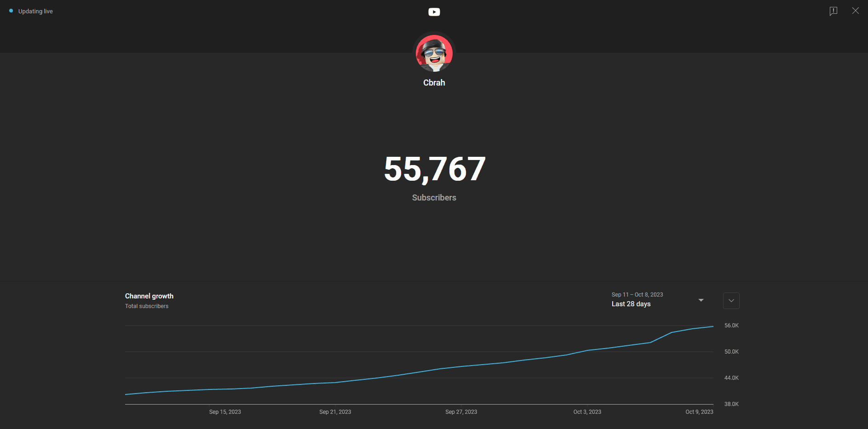Click the YouTube logo icon
The image size is (868, 429).
tap(434, 11)
